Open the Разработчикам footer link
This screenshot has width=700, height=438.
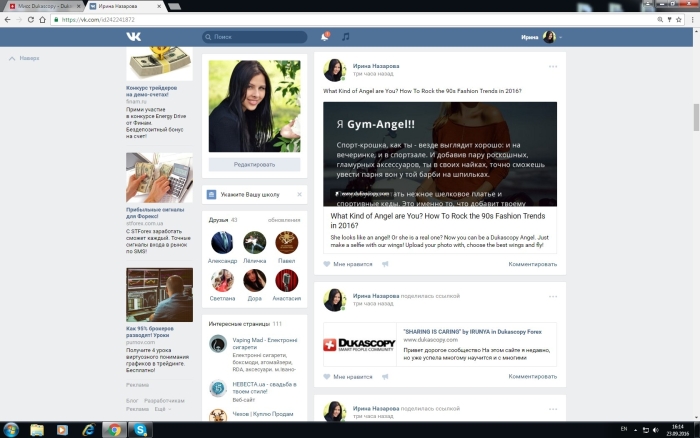click(x=164, y=400)
